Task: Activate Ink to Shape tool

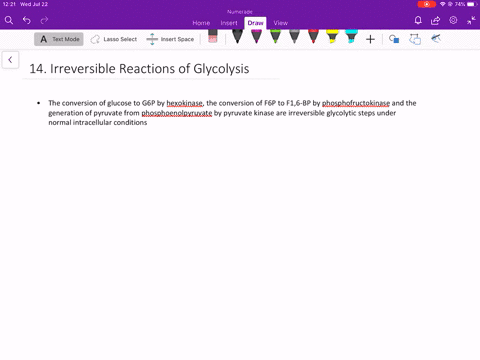Action: tap(415, 39)
